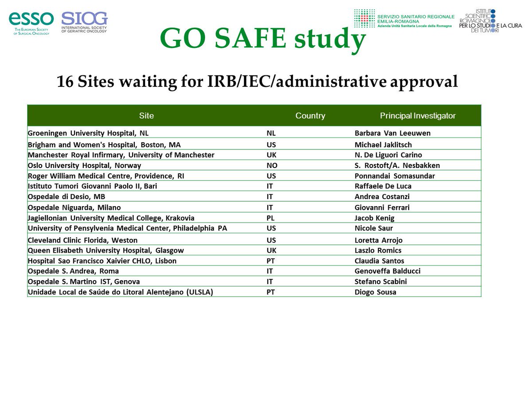Click PL country code in Jagiellonian row
The width and height of the screenshot is (532, 399).
click(270, 218)
